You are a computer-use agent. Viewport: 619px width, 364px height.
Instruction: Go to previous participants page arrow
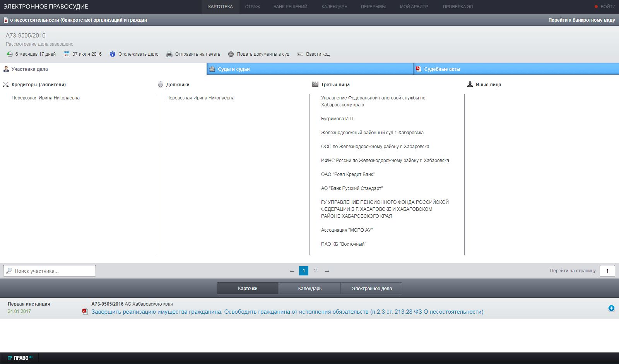292,271
